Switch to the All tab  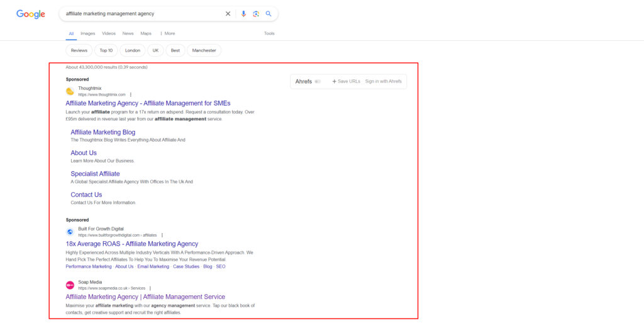tap(71, 33)
